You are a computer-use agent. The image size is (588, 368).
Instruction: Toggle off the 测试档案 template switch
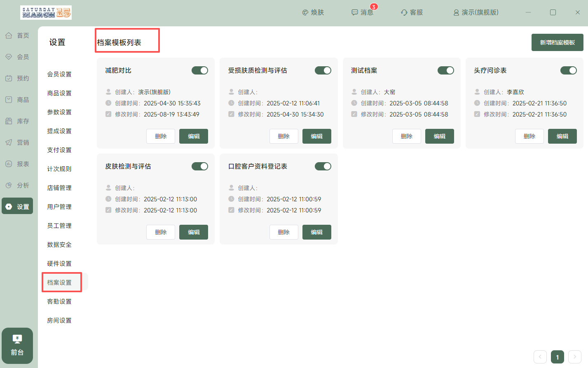click(445, 70)
